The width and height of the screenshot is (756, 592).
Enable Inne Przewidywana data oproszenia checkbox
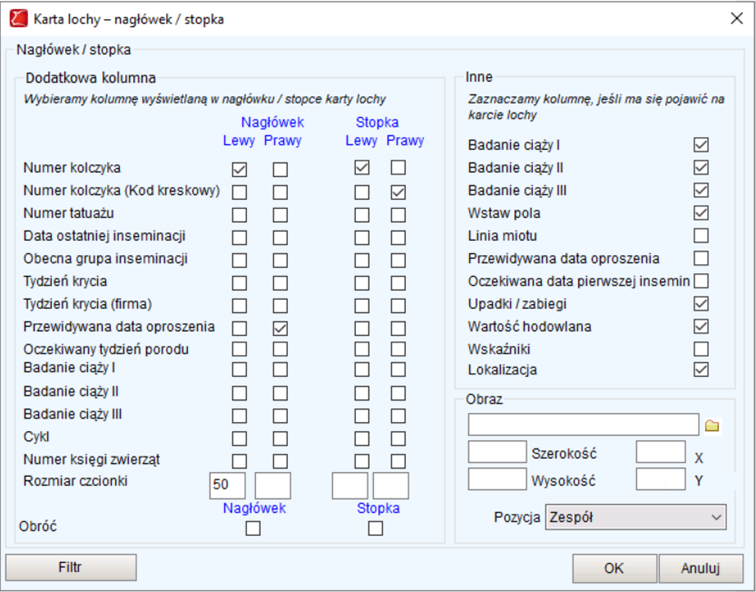point(701,258)
